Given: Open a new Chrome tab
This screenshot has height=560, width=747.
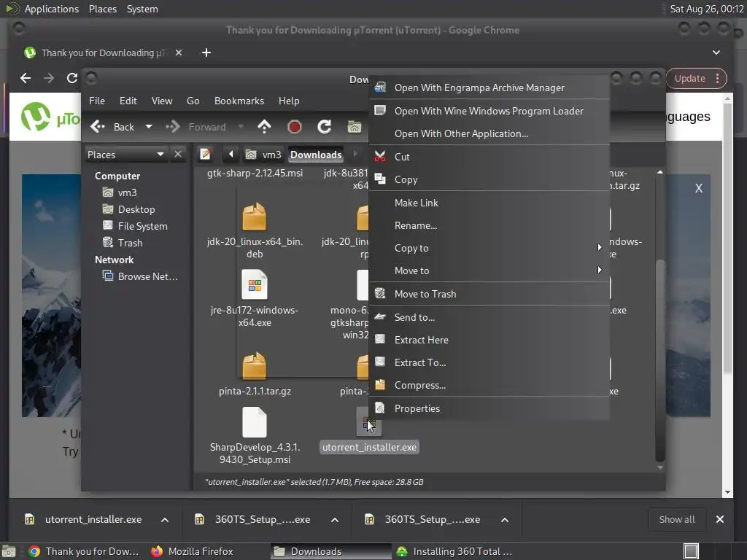Looking at the screenshot, I should pyautogui.click(x=206, y=52).
